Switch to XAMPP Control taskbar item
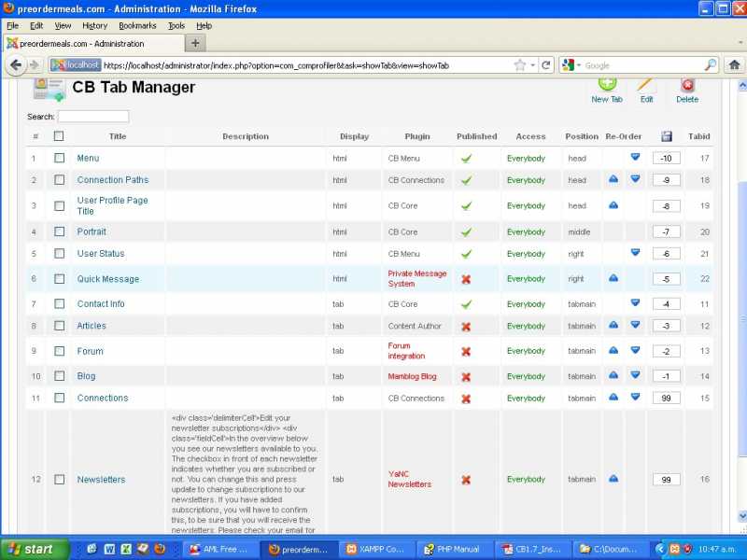This screenshot has width=747, height=560. click(x=376, y=549)
